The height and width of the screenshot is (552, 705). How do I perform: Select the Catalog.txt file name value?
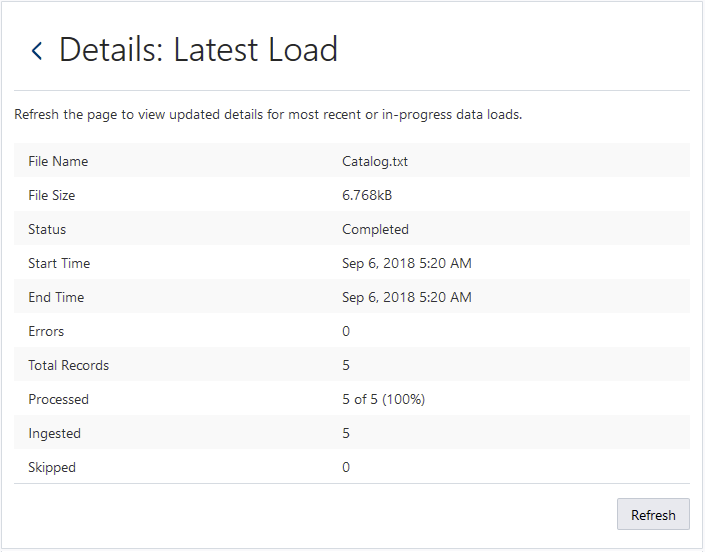[x=375, y=161]
